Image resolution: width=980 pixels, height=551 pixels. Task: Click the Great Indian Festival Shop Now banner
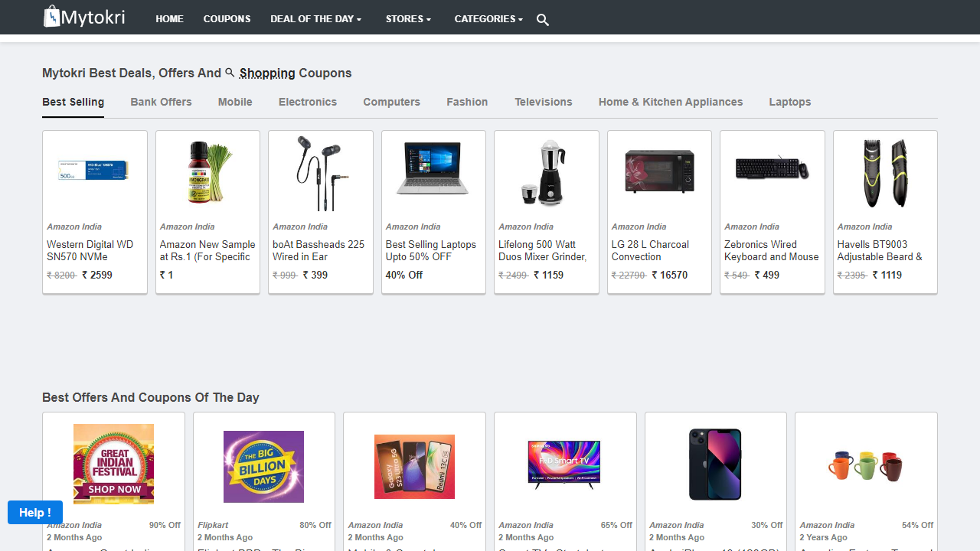[113, 464]
